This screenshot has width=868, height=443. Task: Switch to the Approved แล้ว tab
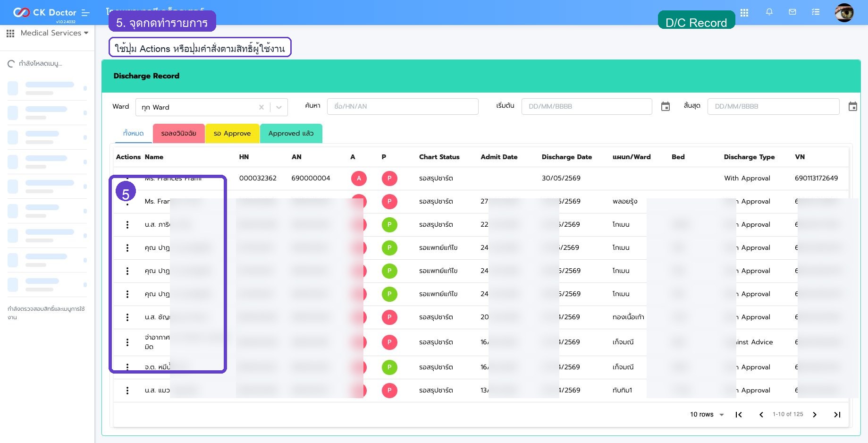pyautogui.click(x=291, y=133)
